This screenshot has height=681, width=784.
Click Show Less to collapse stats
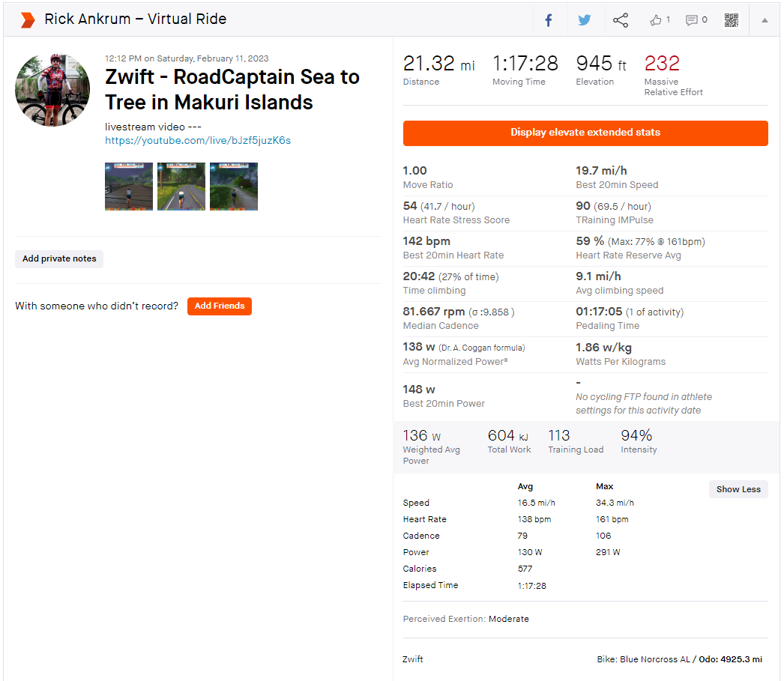click(x=738, y=489)
